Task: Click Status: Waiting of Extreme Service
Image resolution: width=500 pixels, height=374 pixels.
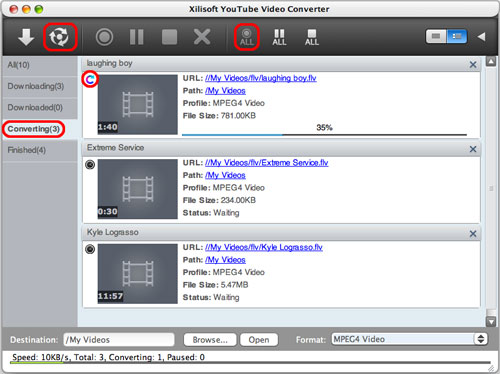Action: [211, 213]
